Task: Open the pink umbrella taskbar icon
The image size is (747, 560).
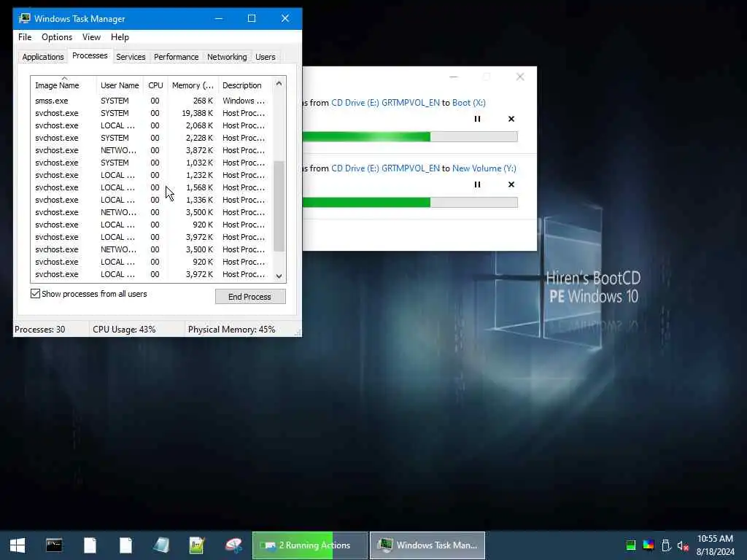Action: (233, 545)
